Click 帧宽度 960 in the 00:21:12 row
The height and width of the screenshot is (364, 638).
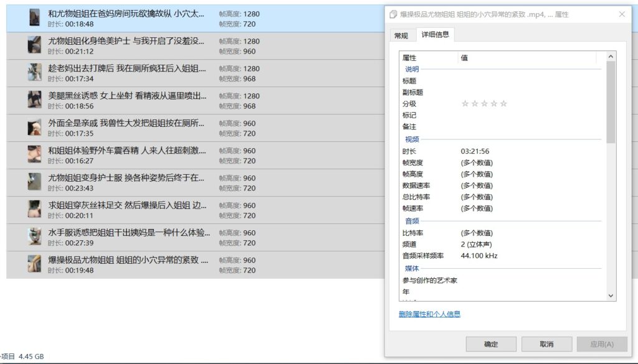pyautogui.click(x=237, y=51)
